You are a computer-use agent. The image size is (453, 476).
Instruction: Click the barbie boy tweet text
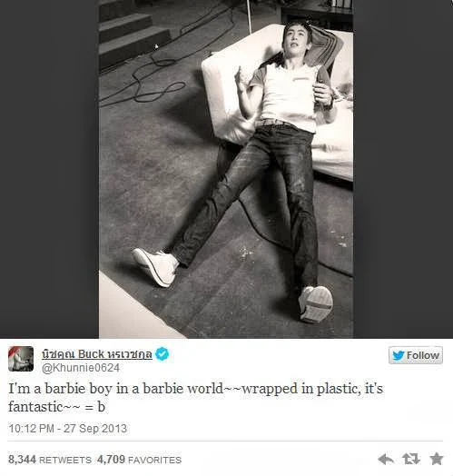coord(196,398)
